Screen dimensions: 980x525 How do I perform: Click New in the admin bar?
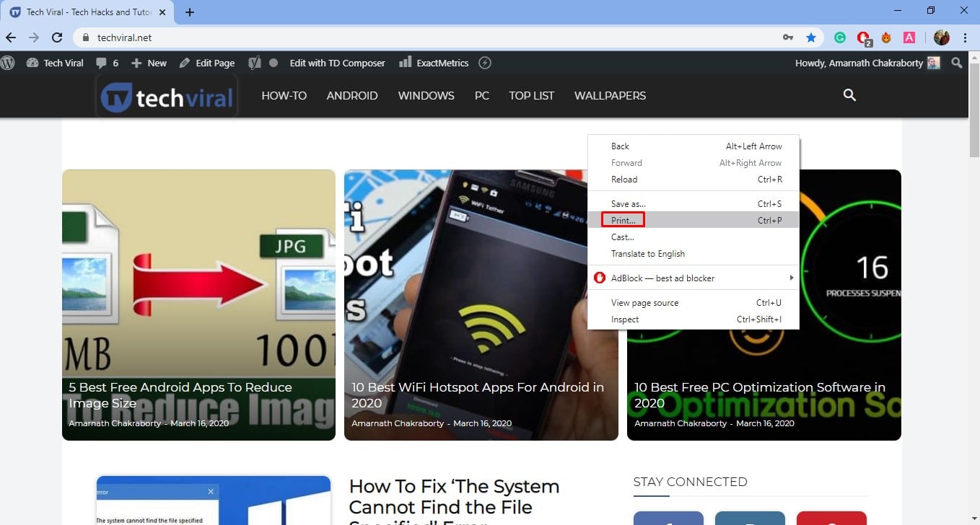[149, 63]
